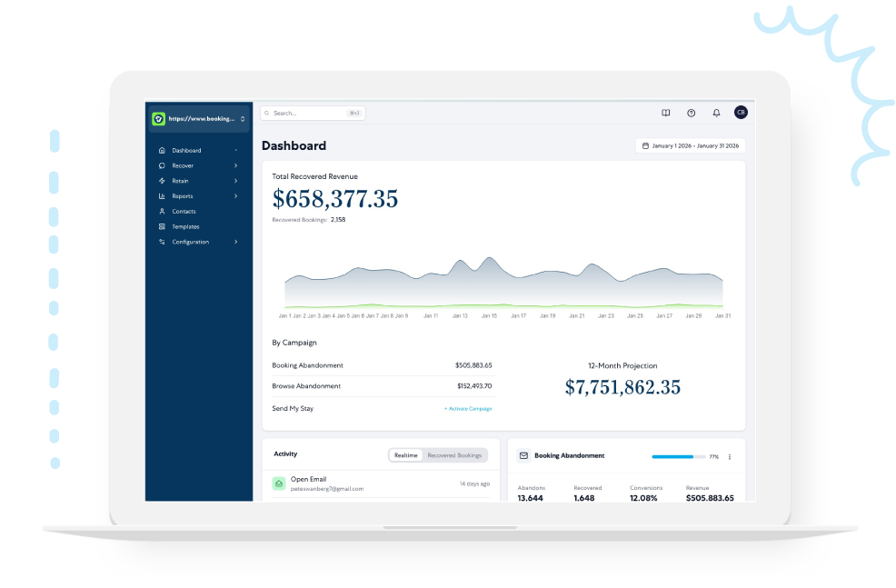896x588 pixels.
Task: Click into the Search field
Action: (x=313, y=113)
